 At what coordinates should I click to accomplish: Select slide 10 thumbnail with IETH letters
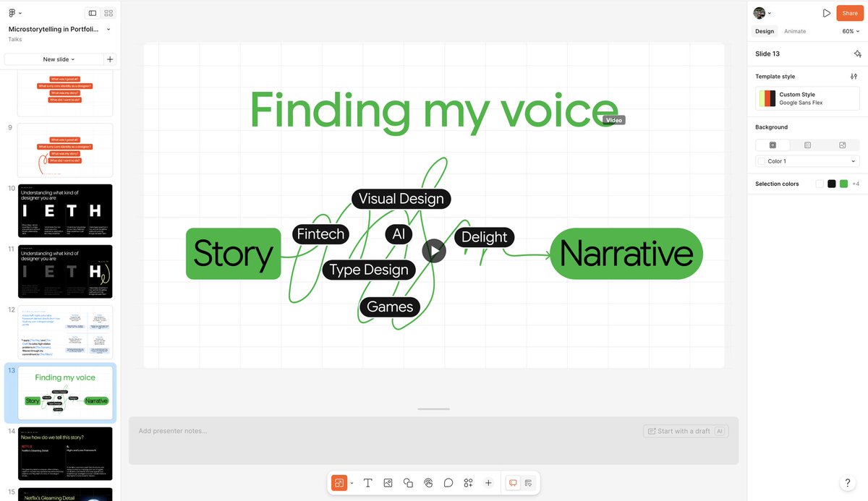click(65, 210)
